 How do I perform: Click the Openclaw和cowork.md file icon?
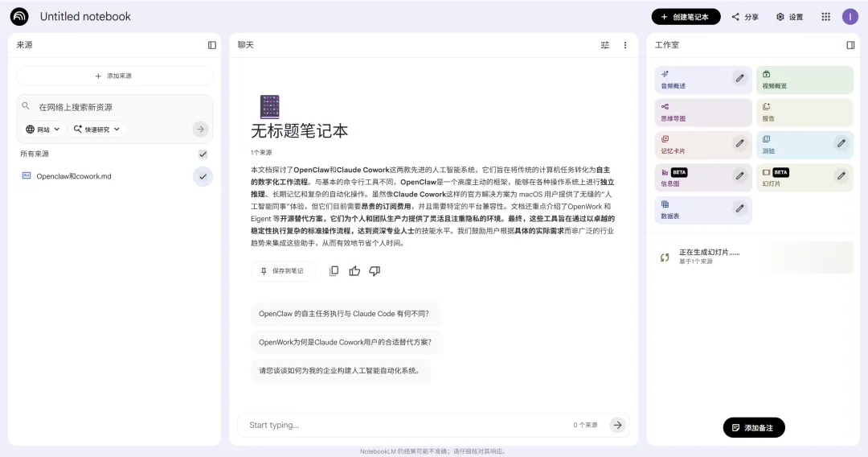click(26, 175)
